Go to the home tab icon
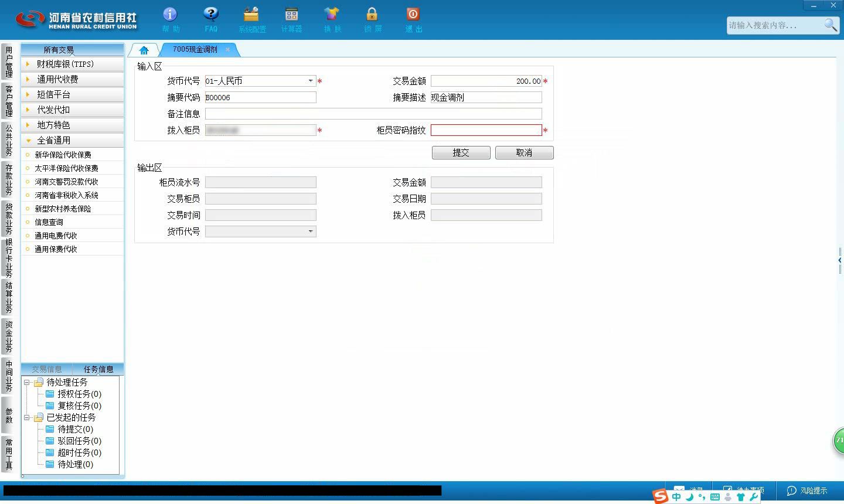 (144, 50)
